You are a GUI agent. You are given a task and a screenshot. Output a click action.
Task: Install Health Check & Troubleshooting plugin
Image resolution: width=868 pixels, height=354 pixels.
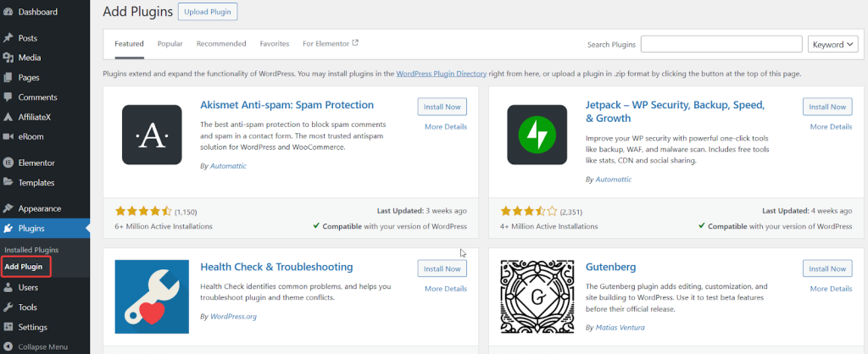click(x=442, y=268)
